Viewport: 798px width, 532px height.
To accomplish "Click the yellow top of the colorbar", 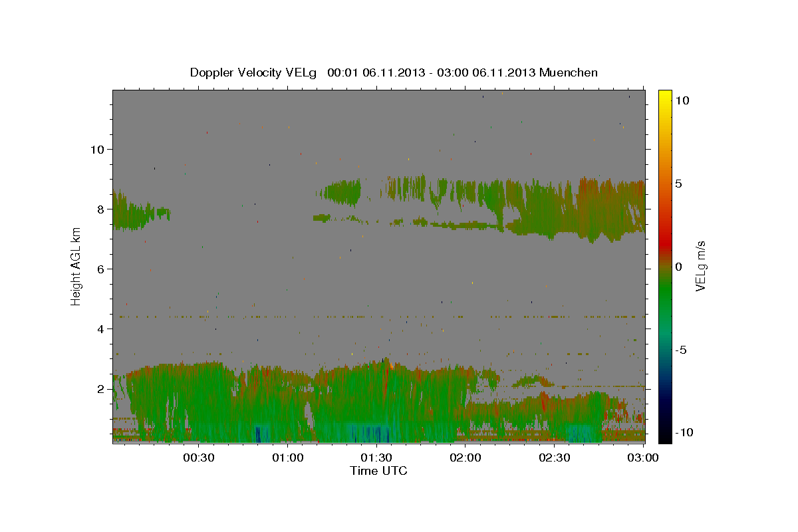I will point(665,96).
